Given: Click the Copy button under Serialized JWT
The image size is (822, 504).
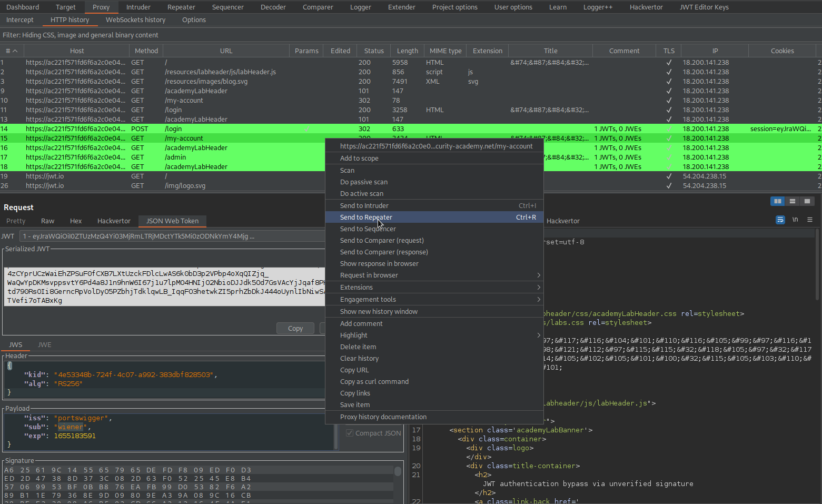Looking at the screenshot, I should click(x=295, y=329).
